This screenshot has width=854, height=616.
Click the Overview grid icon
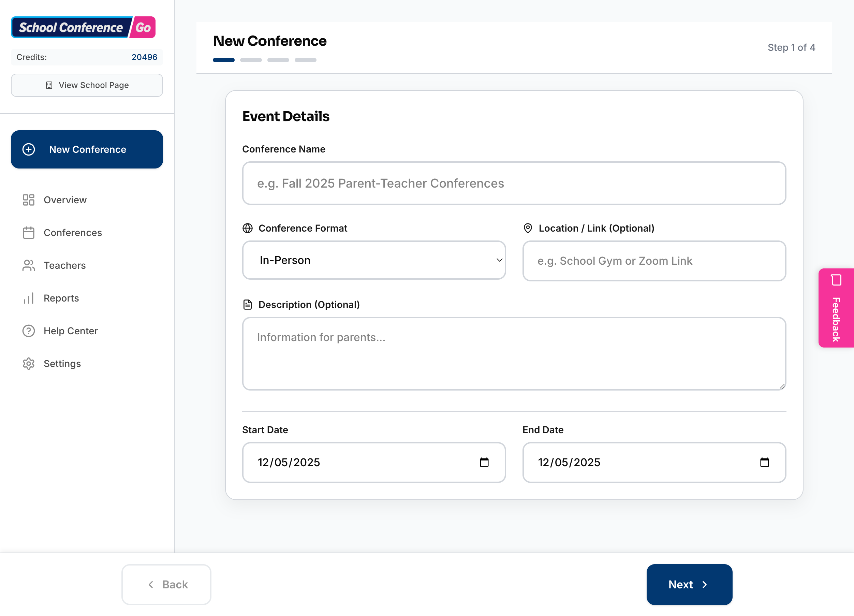coord(28,200)
